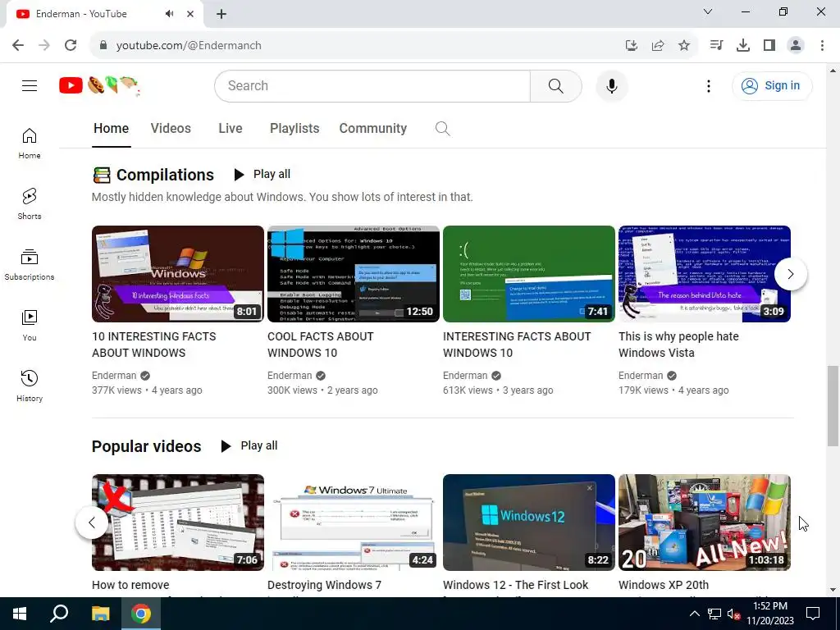Image resolution: width=840 pixels, height=630 pixels.
Task: Mute tab via speaker icon on tab
Action: click(169, 14)
